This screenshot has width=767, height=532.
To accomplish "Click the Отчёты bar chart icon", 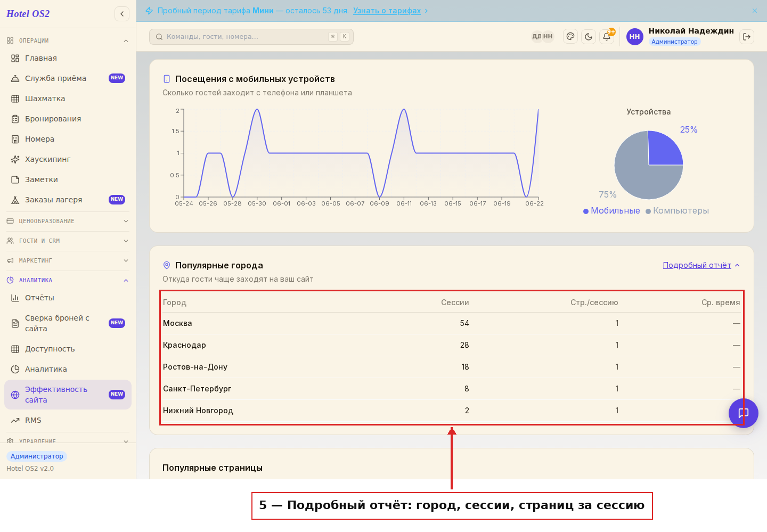I will tap(15, 298).
